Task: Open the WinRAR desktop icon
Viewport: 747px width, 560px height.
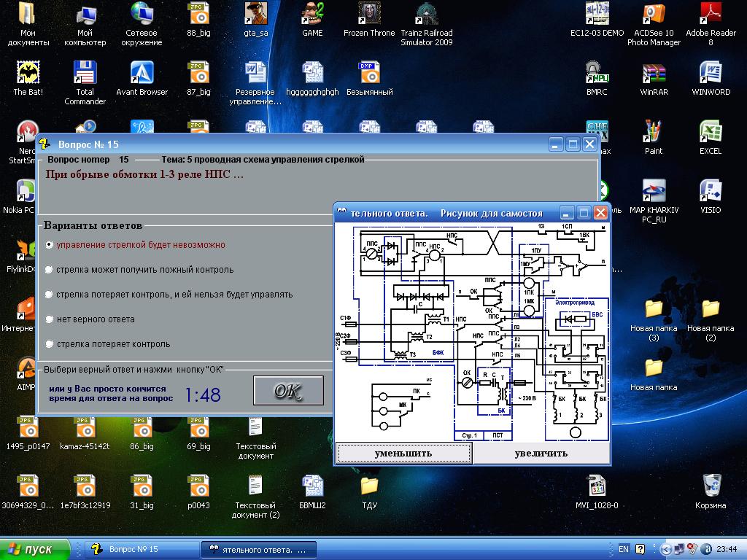Action: coord(654,73)
